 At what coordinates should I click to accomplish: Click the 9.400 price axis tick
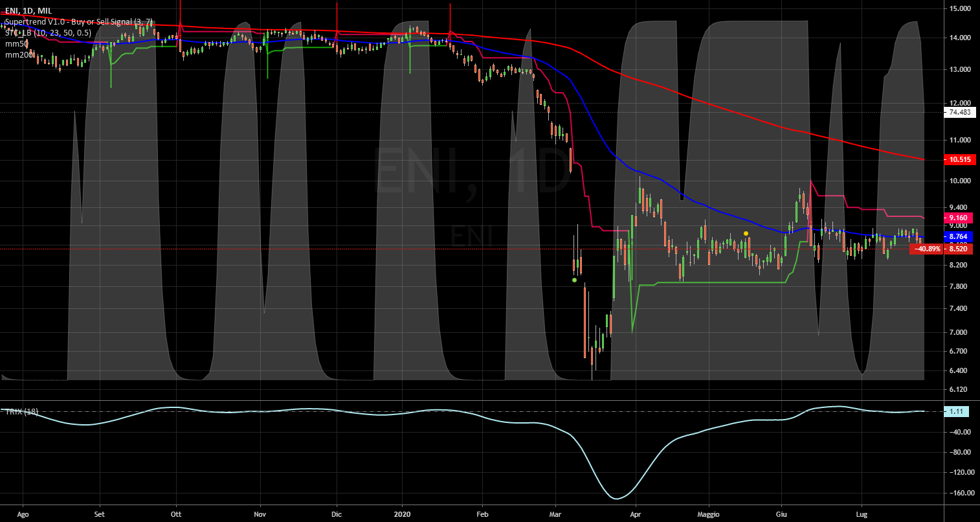point(959,207)
